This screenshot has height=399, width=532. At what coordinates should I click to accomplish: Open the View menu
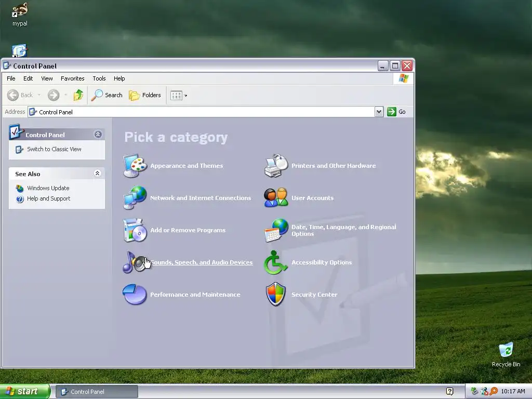pyautogui.click(x=47, y=78)
